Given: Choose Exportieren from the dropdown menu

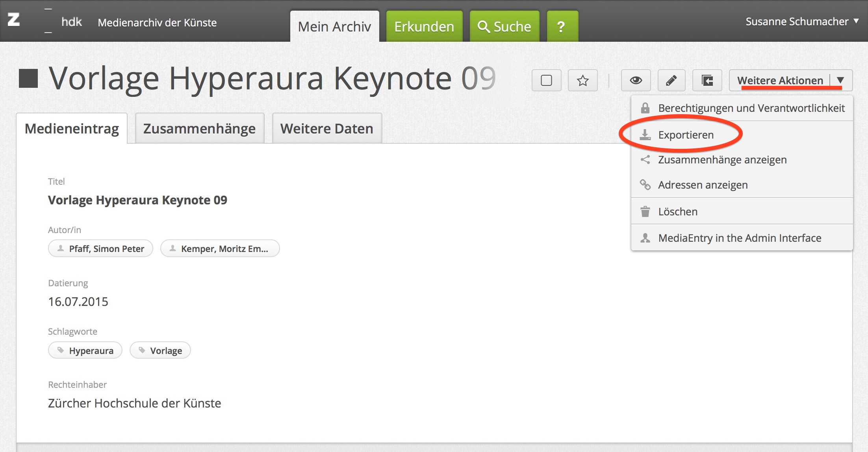Looking at the screenshot, I should pyautogui.click(x=686, y=135).
